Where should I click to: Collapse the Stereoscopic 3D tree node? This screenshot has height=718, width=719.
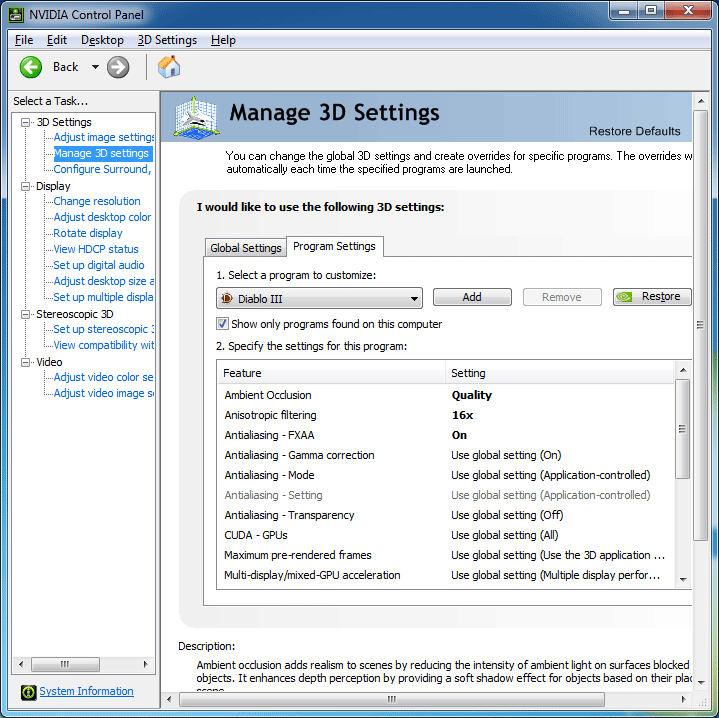(x=26, y=314)
